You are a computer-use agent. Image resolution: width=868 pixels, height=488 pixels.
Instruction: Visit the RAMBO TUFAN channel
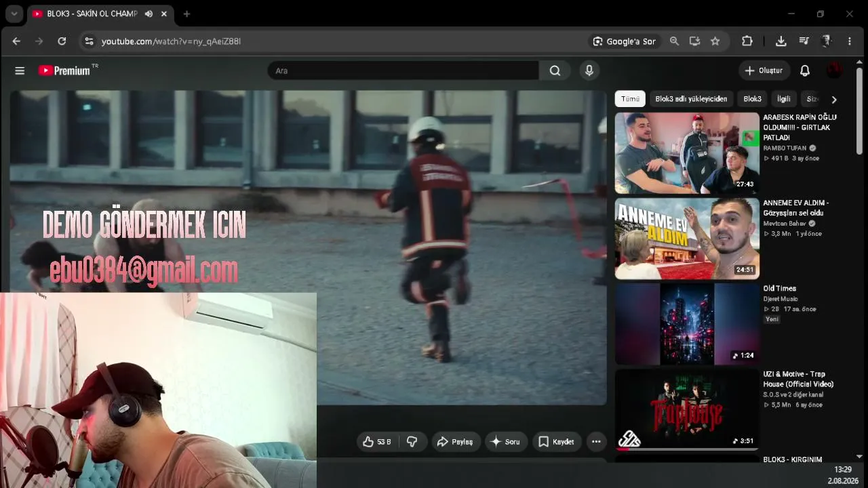785,148
